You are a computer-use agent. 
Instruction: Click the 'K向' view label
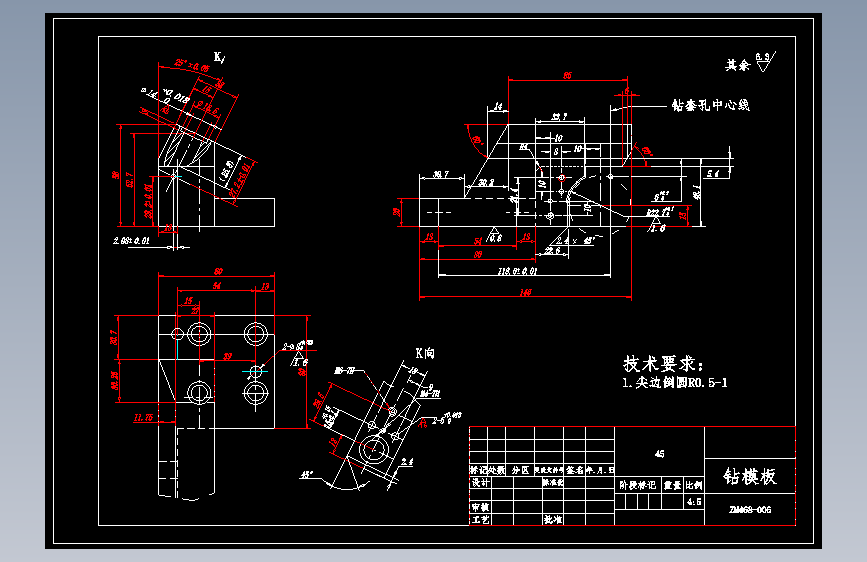click(x=425, y=353)
